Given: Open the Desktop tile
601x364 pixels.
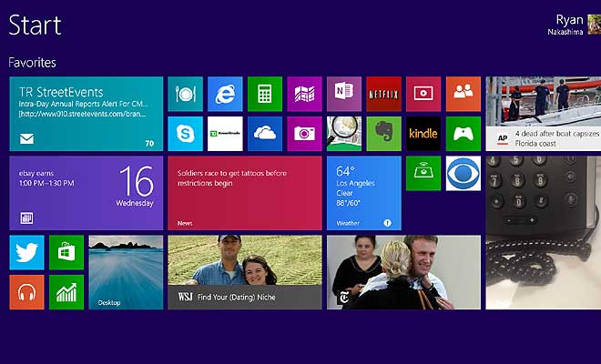Looking at the screenshot, I should [x=126, y=272].
